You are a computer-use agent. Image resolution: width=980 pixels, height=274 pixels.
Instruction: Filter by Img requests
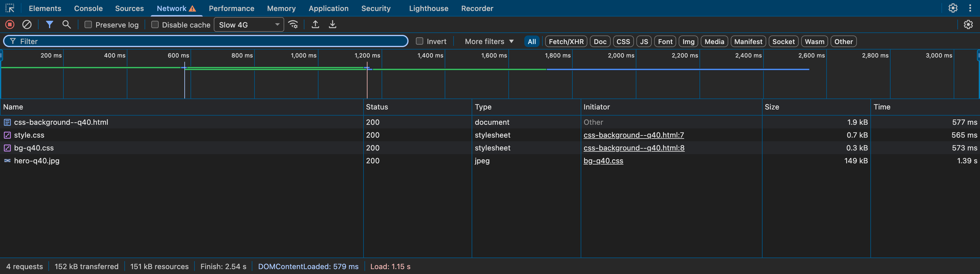pos(688,41)
